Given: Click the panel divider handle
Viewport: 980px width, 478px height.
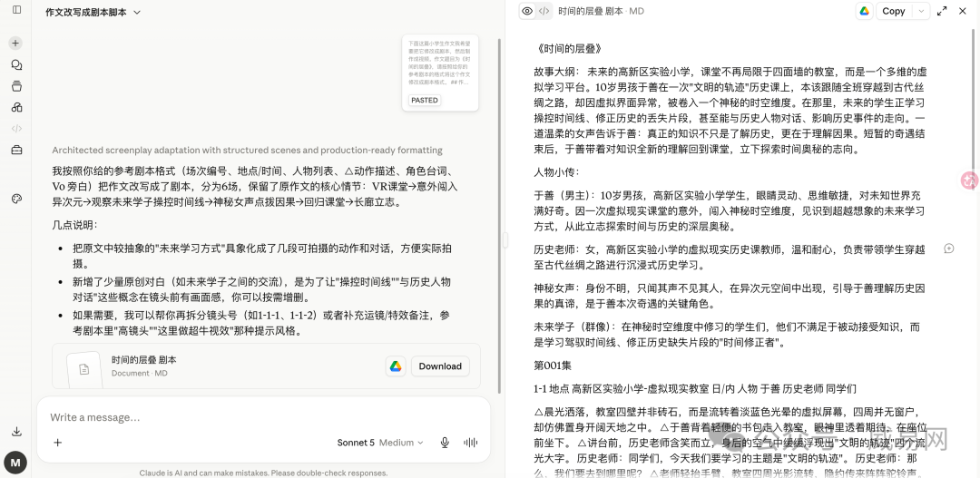Looking at the screenshot, I should (505, 240).
